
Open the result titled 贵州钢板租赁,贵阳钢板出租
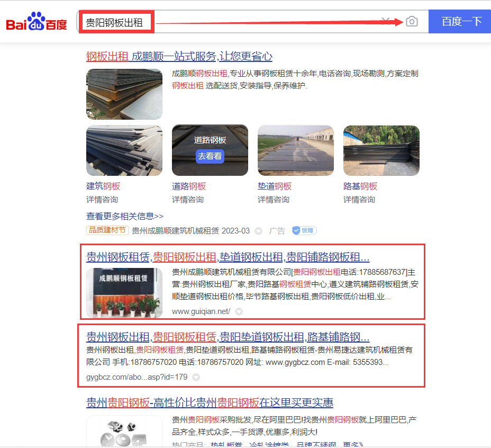coord(228,257)
